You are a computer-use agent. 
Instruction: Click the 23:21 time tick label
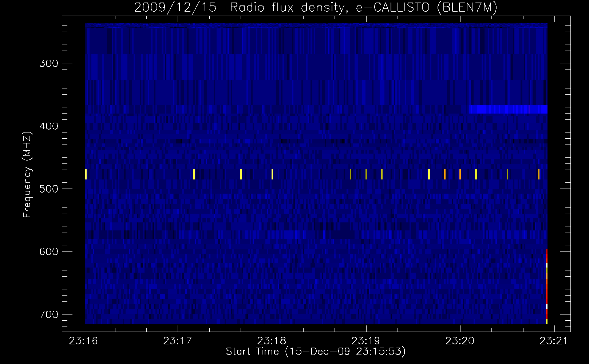[x=554, y=341]
